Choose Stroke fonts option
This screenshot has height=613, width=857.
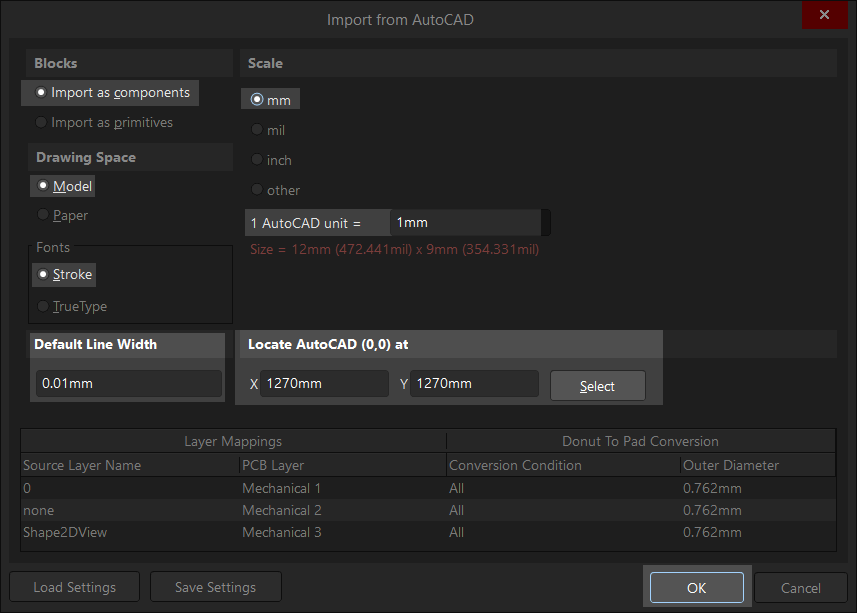[64, 274]
